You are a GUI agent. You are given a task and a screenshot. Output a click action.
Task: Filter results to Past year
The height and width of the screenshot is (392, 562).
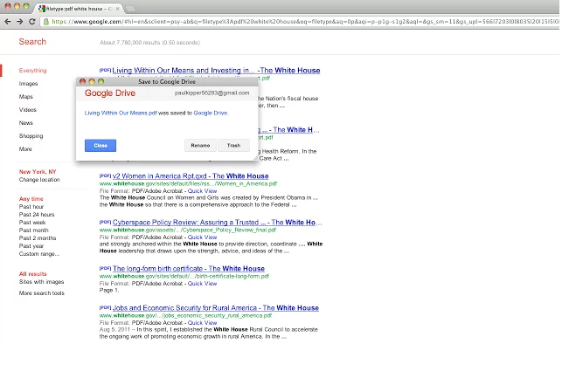pyautogui.click(x=31, y=246)
